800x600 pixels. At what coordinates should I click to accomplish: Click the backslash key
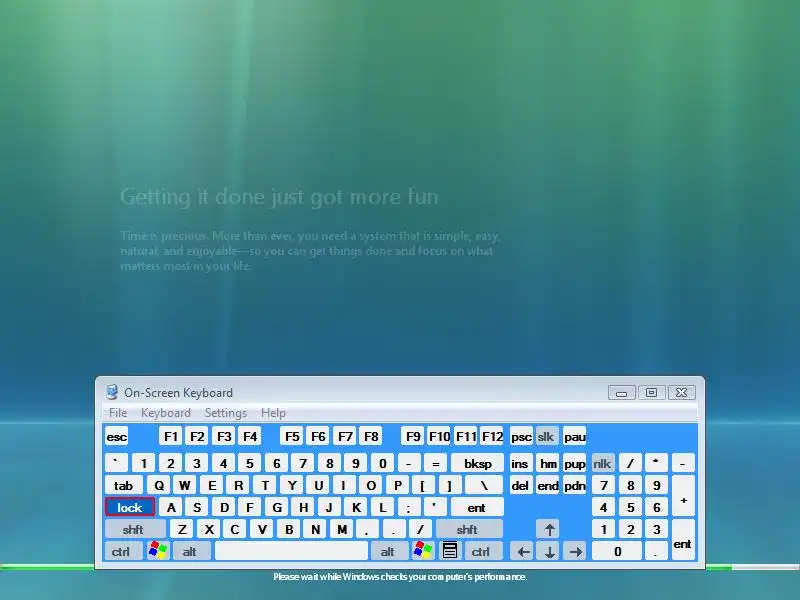(484, 485)
